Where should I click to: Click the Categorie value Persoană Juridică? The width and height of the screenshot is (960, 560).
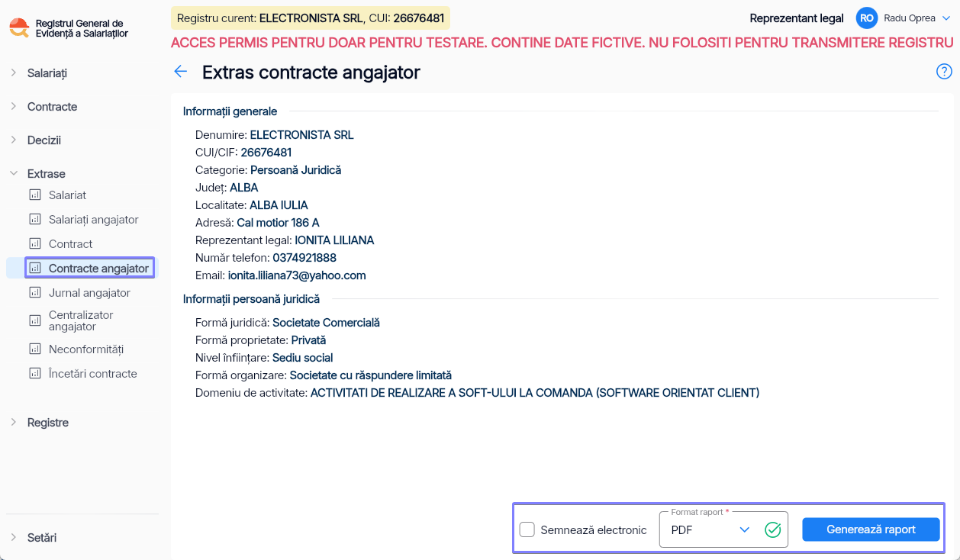point(296,170)
